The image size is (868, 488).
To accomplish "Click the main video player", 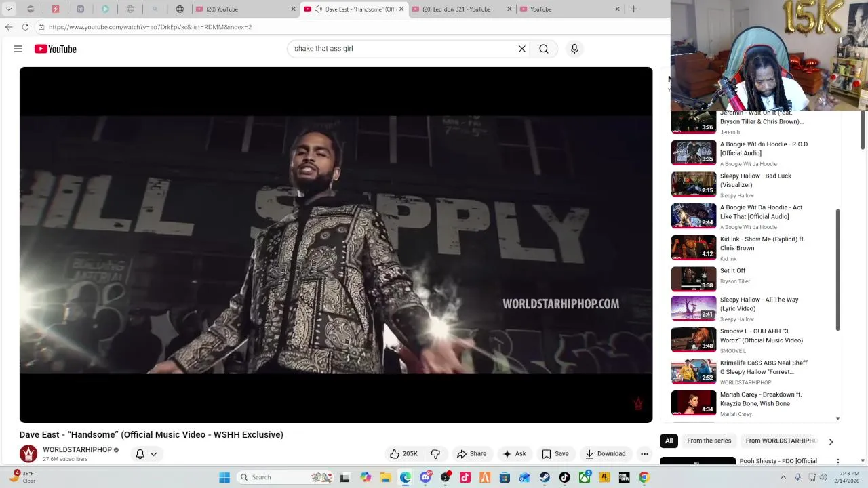I will pos(336,245).
